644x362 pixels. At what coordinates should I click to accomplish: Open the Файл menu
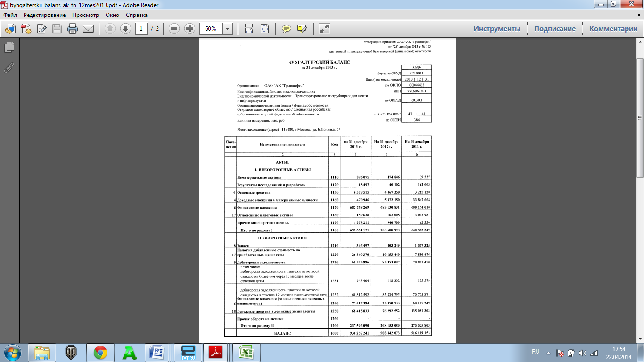pyautogui.click(x=10, y=15)
